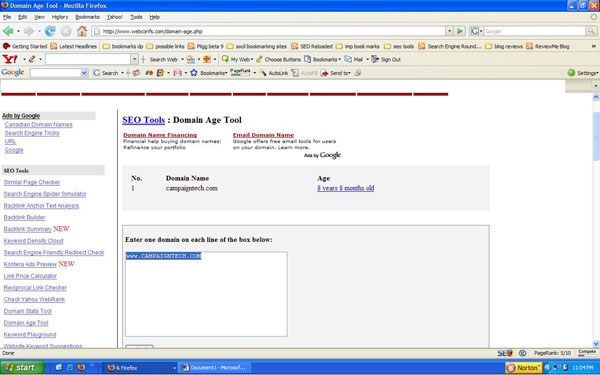Open the possible links bookmark folder
The height and width of the screenshot is (375, 600).
coord(165,46)
